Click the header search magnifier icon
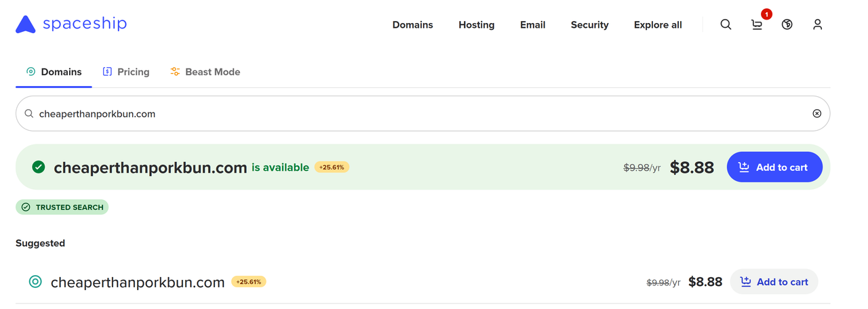This screenshot has width=868, height=309. point(726,24)
